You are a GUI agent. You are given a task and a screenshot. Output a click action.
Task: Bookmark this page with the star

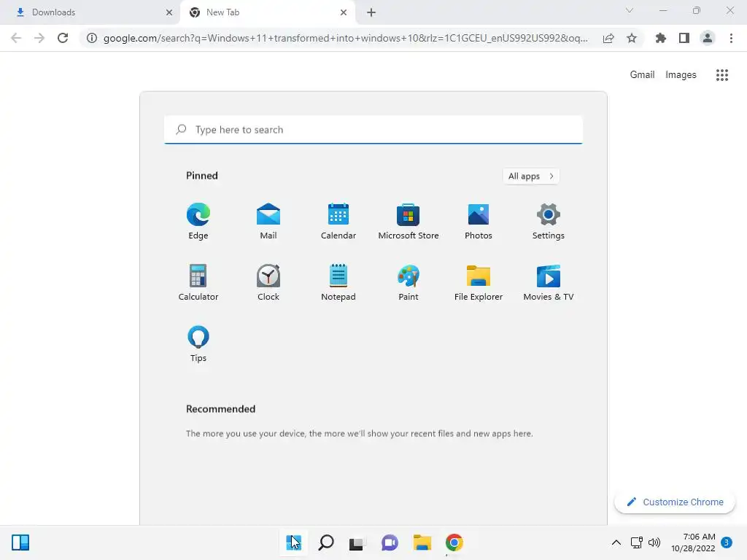point(632,38)
